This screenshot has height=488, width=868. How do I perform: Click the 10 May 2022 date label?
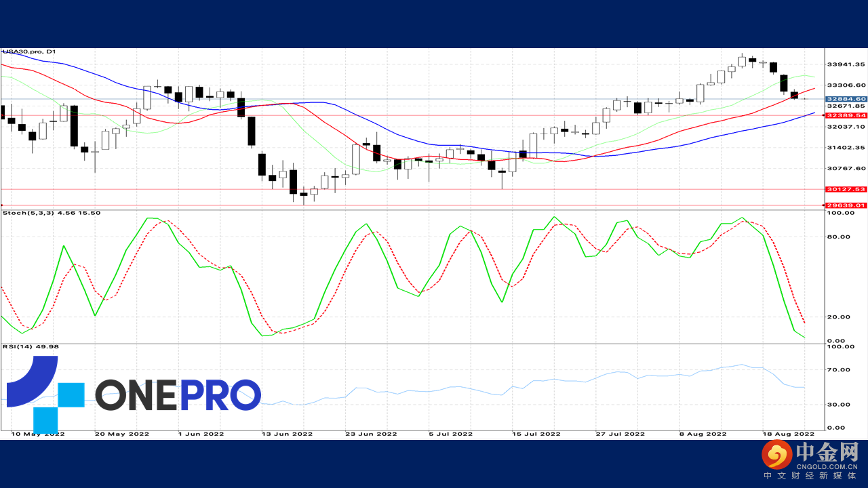[38, 434]
